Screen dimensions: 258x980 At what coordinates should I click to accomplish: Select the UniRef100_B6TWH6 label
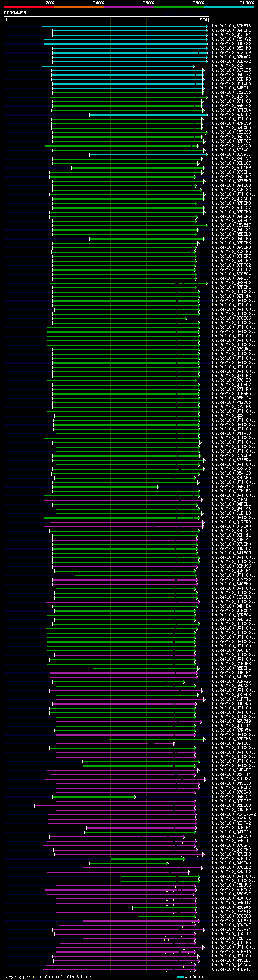[231, 84]
